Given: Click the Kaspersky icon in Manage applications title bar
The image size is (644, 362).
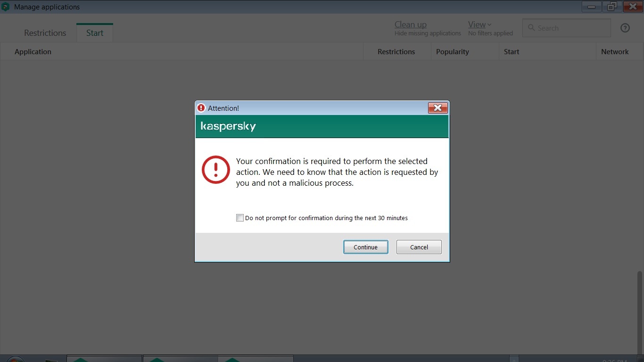Looking at the screenshot, I should click(6, 7).
